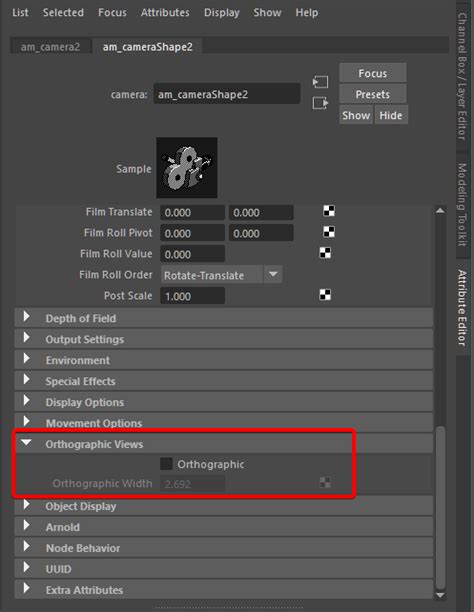The width and height of the screenshot is (474, 612).
Task: Open the Help menu
Action: (307, 12)
